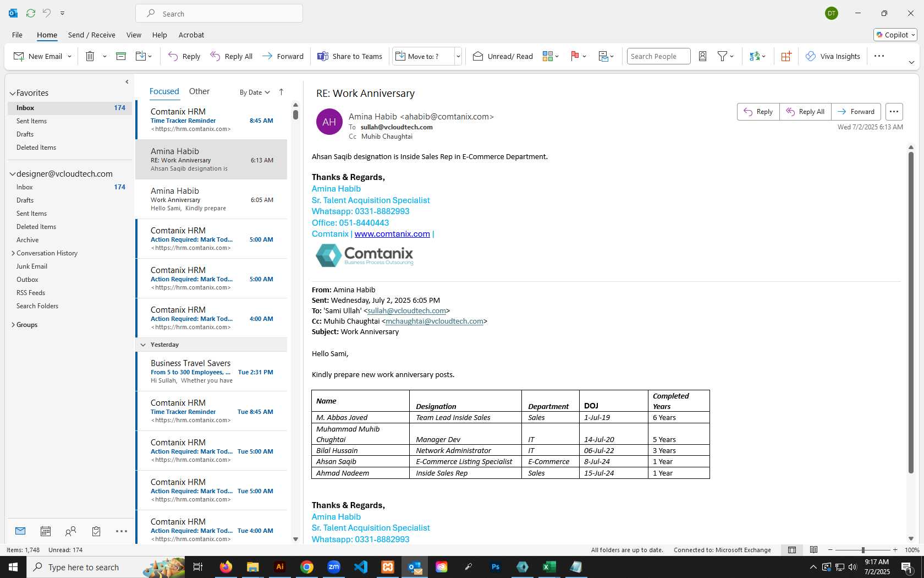Click the AH sender avatar
This screenshot has height=578, width=924.
329,122
